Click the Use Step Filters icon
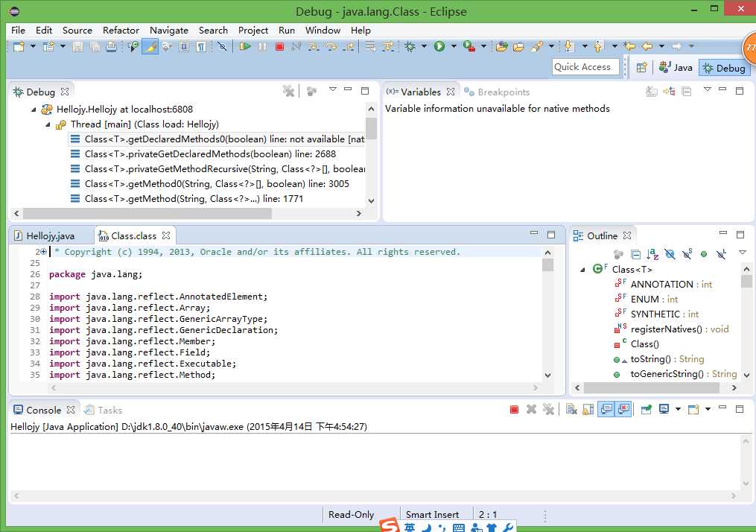The height and width of the screenshot is (532, 756). 387,47
